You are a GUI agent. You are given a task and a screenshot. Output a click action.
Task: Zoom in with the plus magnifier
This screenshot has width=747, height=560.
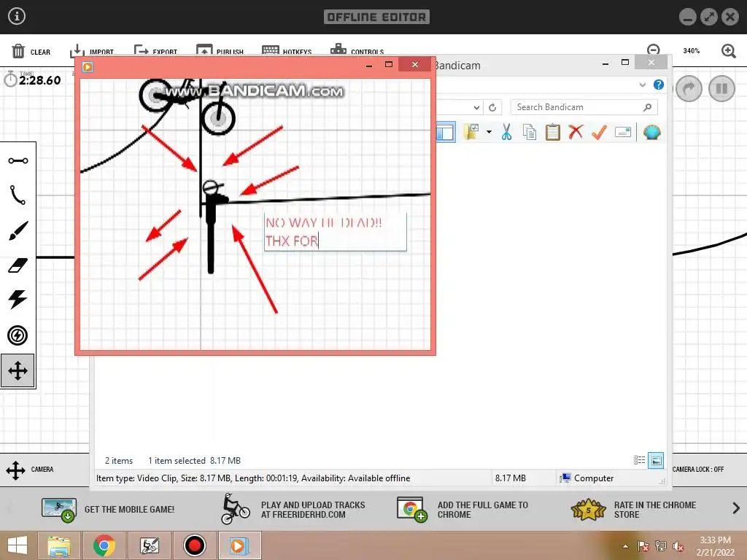(729, 51)
